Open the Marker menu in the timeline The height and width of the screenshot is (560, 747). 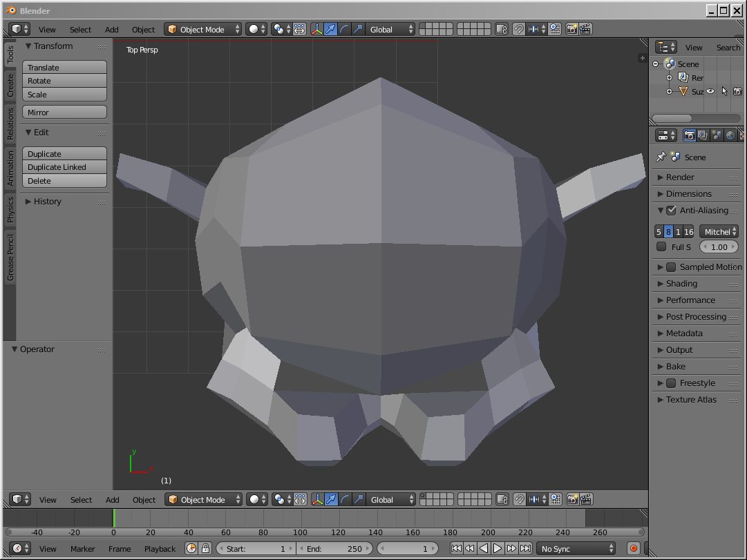coord(82,549)
